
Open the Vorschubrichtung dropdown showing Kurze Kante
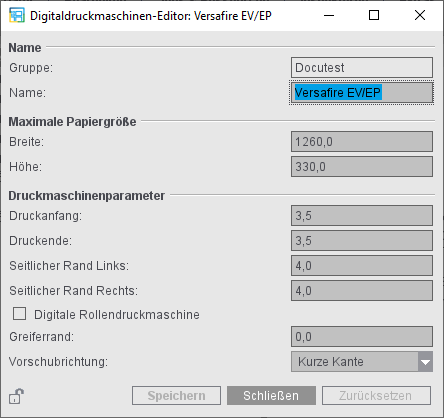(x=362, y=361)
